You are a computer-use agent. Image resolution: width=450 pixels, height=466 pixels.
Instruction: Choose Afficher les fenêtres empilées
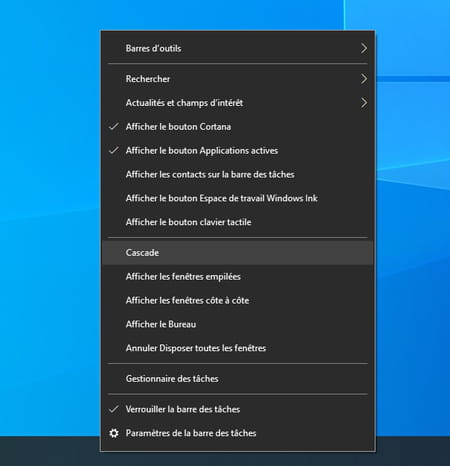(238, 277)
